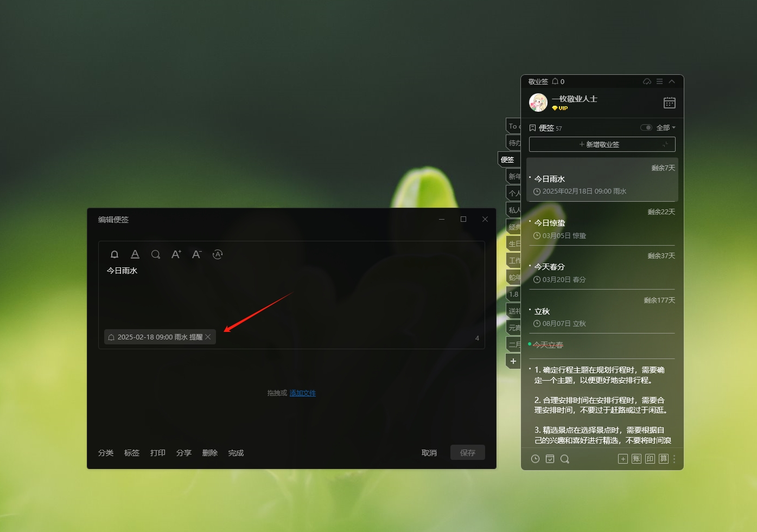Click the bell reminder icon in editor toolbar
Viewport: 757px width, 532px height.
[x=114, y=254]
